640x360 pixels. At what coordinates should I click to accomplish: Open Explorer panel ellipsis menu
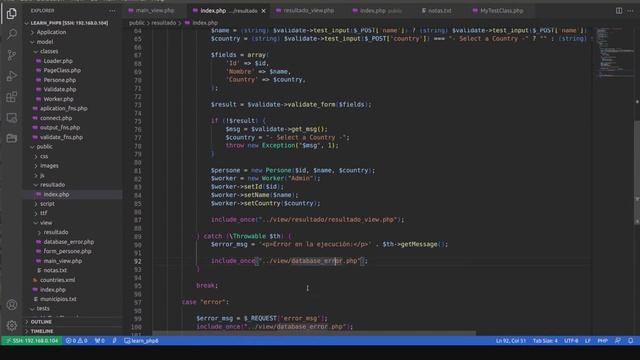coord(112,11)
